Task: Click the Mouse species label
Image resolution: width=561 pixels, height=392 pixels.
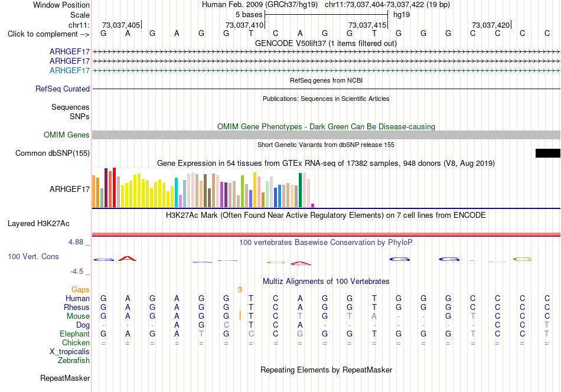Action: point(78,316)
